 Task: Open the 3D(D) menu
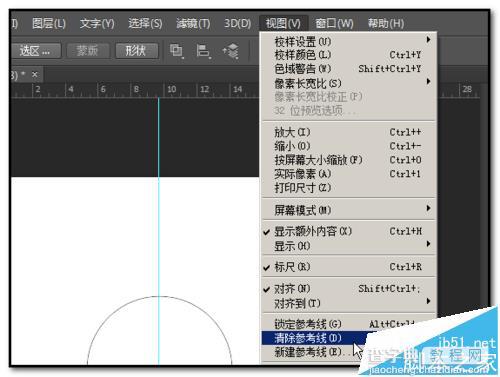(x=237, y=24)
